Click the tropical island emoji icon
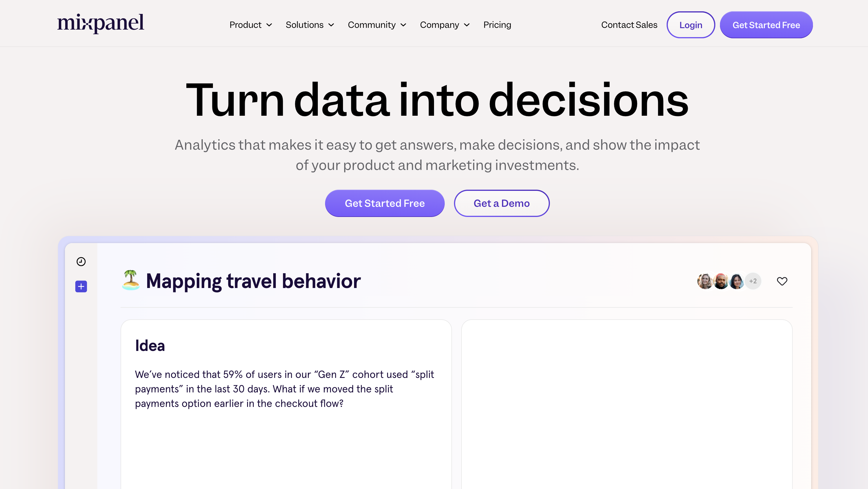This screenshot has height=489, width=868. [x=131, y=281]
